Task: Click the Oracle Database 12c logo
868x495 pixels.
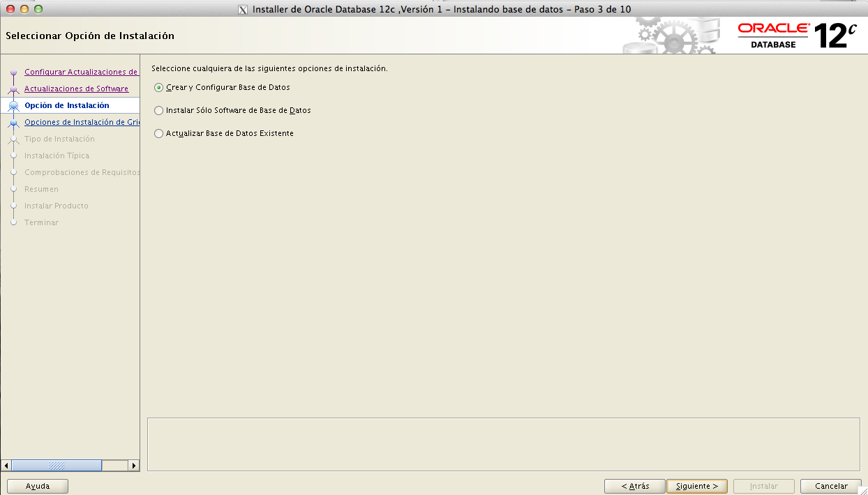Action: tap(797, 35)
